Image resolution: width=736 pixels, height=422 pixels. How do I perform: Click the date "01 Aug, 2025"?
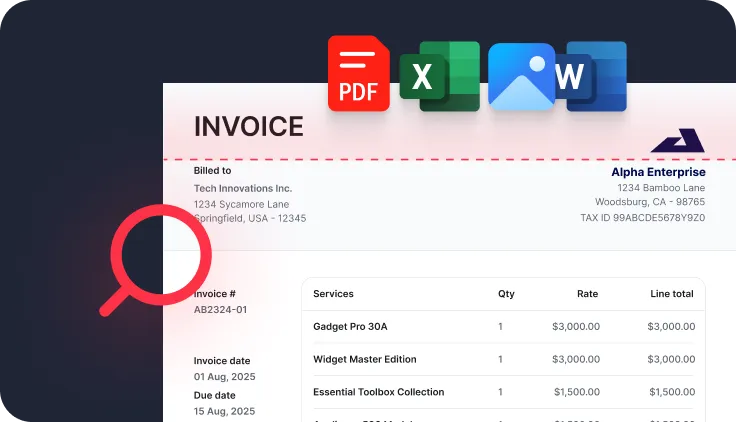pos(224,377)
